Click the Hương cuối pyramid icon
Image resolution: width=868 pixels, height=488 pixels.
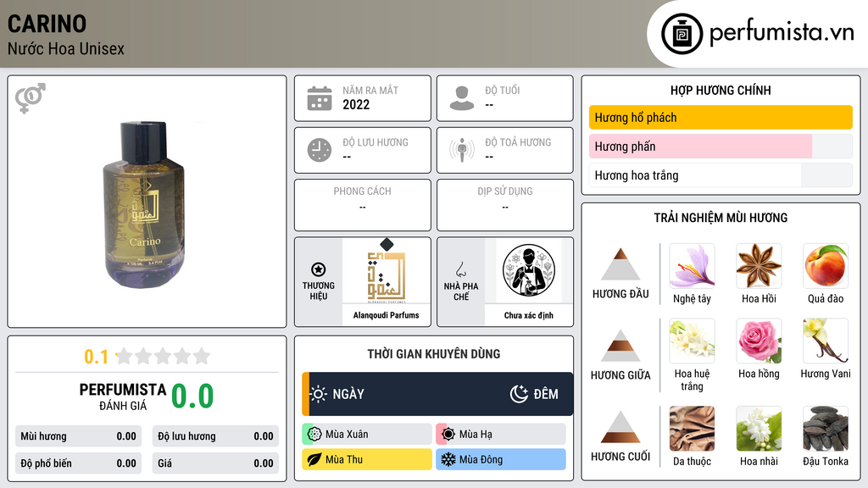pyautogui.click(x=620, y=427)
